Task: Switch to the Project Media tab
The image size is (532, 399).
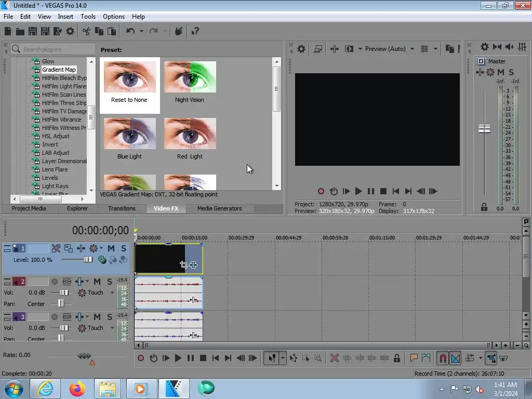Action: tap(29, 208)
